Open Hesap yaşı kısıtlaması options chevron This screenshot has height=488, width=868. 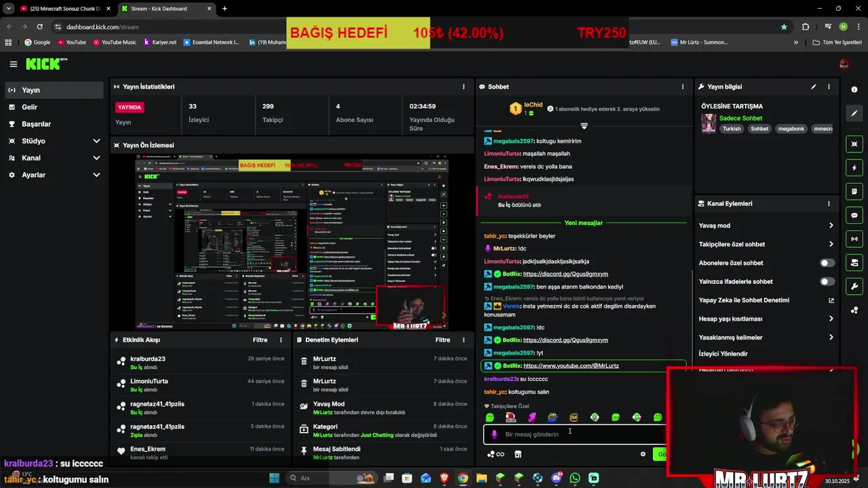click(831, 319)
